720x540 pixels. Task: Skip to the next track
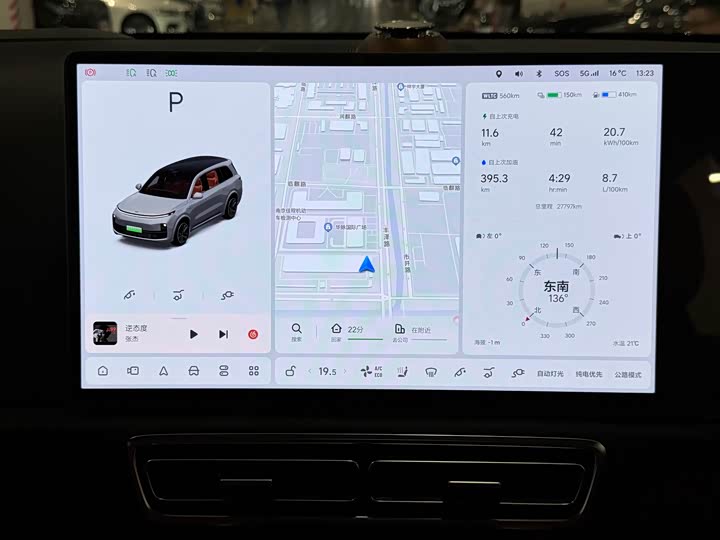[x=223, y=334]
